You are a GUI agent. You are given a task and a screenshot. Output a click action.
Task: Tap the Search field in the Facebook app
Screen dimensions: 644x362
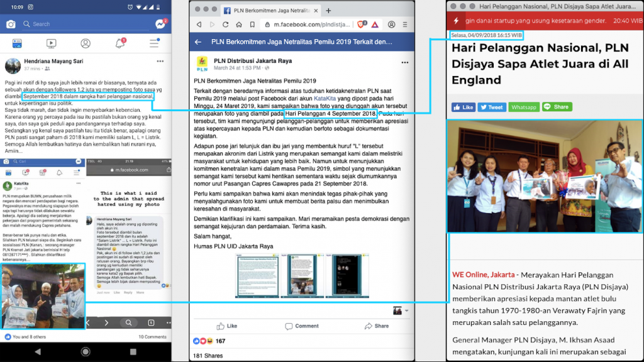[x=86, y=25]
